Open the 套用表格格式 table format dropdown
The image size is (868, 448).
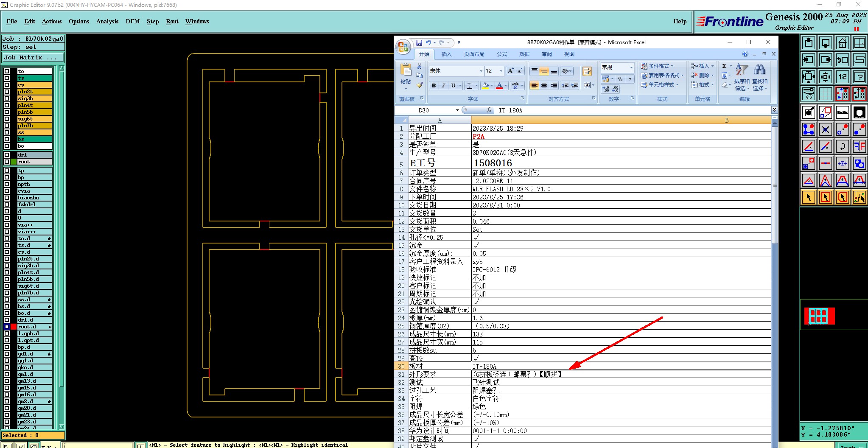click(x=662, y=75)
